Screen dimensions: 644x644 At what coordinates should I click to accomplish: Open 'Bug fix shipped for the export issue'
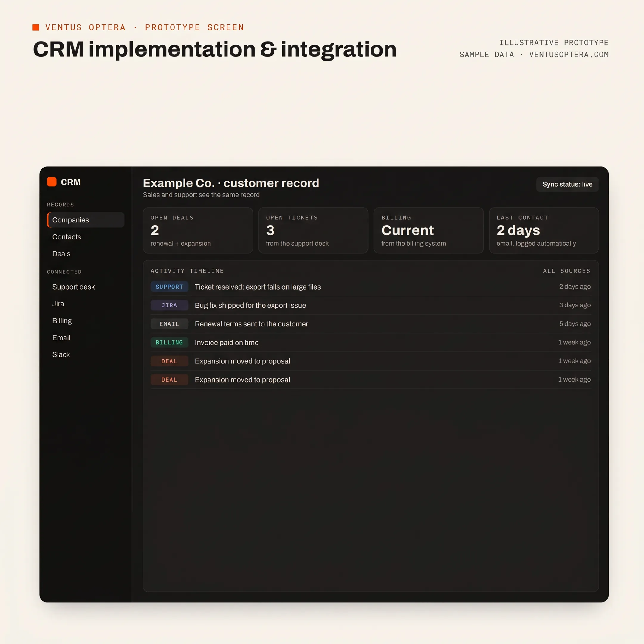[250, 305]
